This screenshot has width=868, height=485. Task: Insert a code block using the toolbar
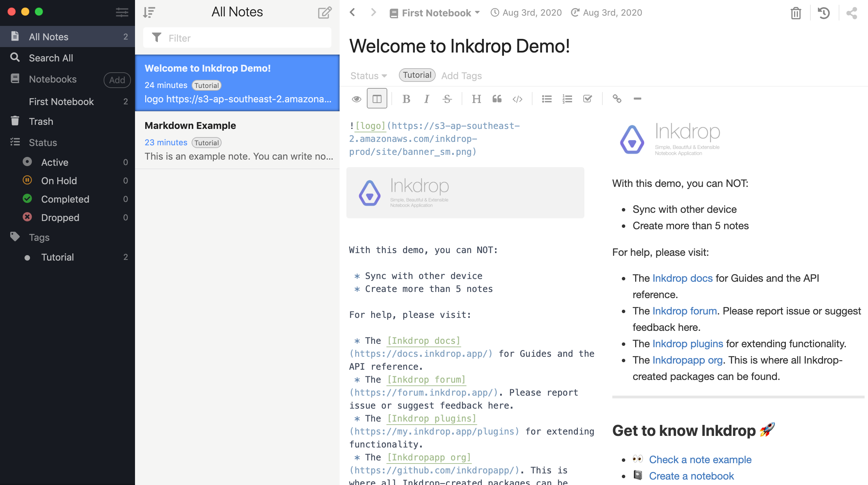tap(517, 99)
